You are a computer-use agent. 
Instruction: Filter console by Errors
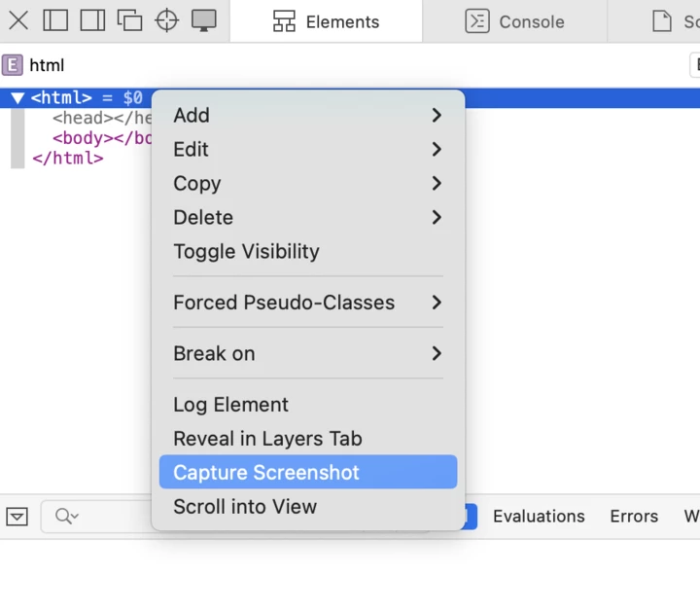tap(634, 517)
